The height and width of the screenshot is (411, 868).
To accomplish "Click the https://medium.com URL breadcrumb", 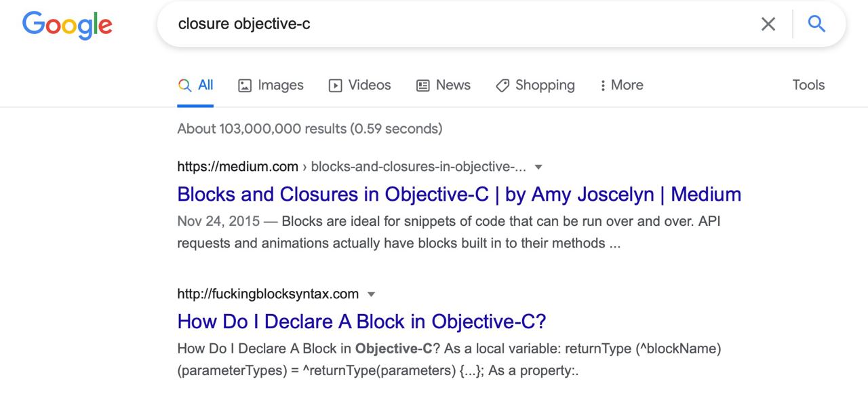I will coord(237,167).
